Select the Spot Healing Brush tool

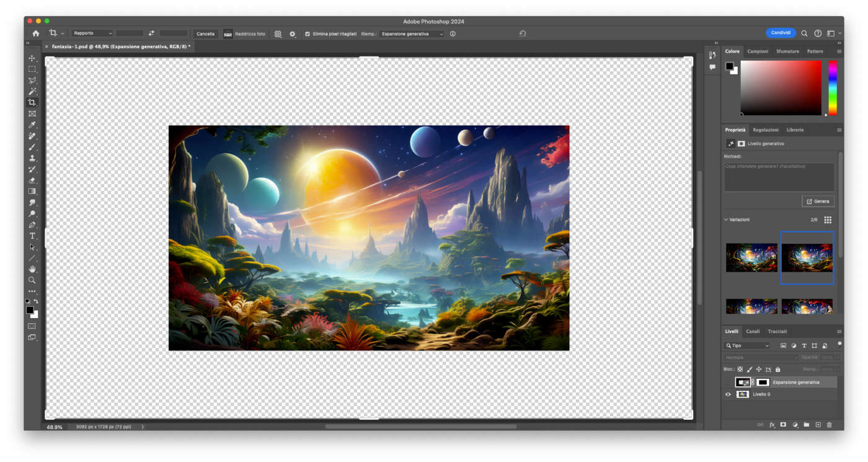pyautogui.click(x=32, y=136)
